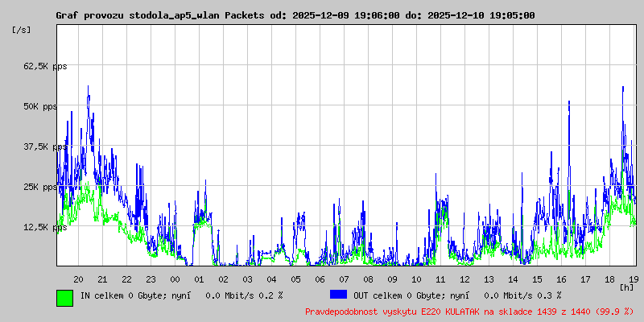Click hour label 04 on time axis
This screenshot has width=644, height=322.
[271, 279]
